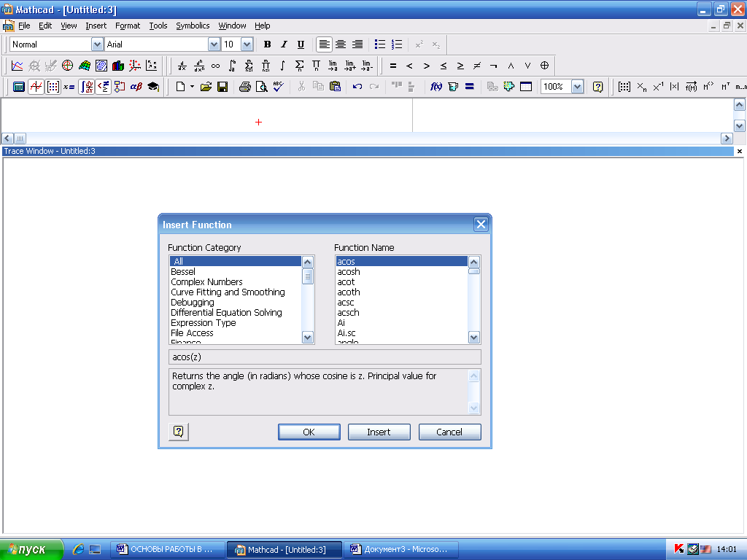Open the Calculus toolbar icon

click(86, 87)
